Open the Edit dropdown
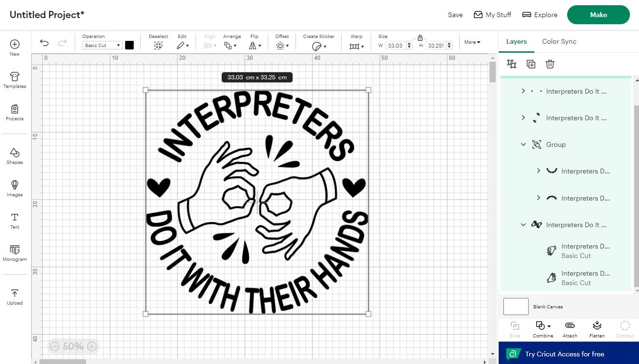 pyautogui.click(x=183, y=46)
